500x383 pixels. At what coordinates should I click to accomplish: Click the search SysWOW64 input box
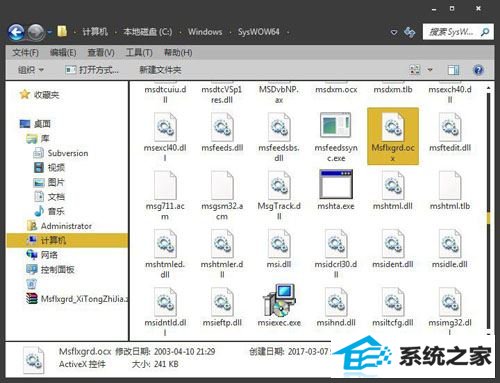click(x=458, y=32)
